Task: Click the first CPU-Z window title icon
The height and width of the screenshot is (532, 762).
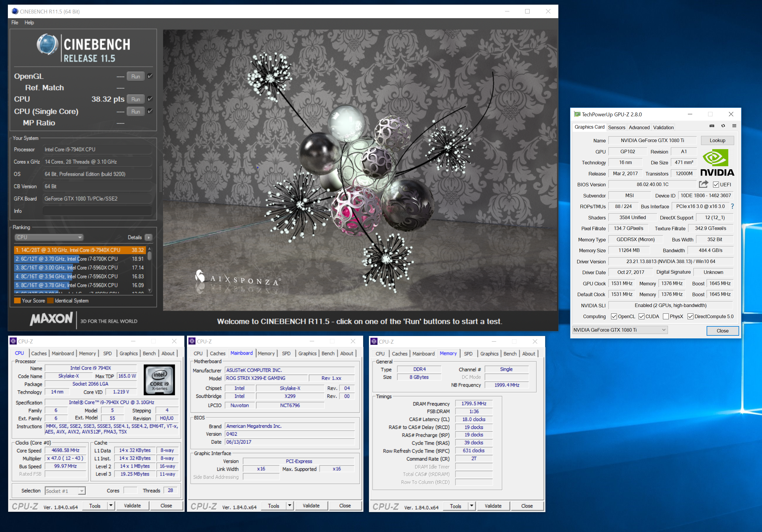Action: 13,341
